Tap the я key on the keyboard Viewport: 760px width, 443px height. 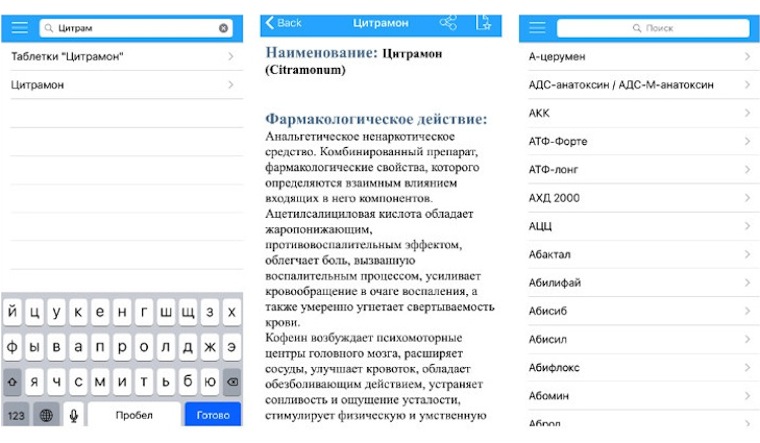(34, 382)
